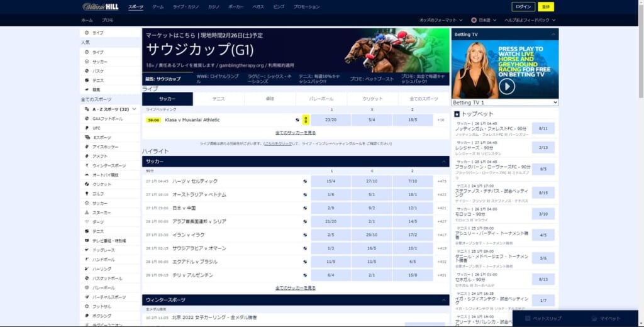Collapse the Betting TV panel
The height and width of the screenshot is (327, 644).
(x=553, y=35)
